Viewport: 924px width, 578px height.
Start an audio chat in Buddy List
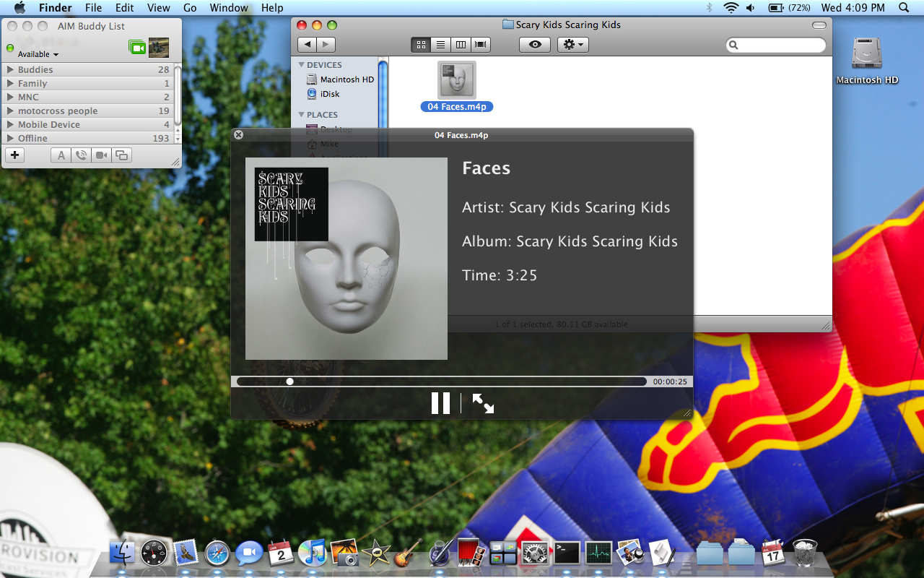[x=81, y=155]
